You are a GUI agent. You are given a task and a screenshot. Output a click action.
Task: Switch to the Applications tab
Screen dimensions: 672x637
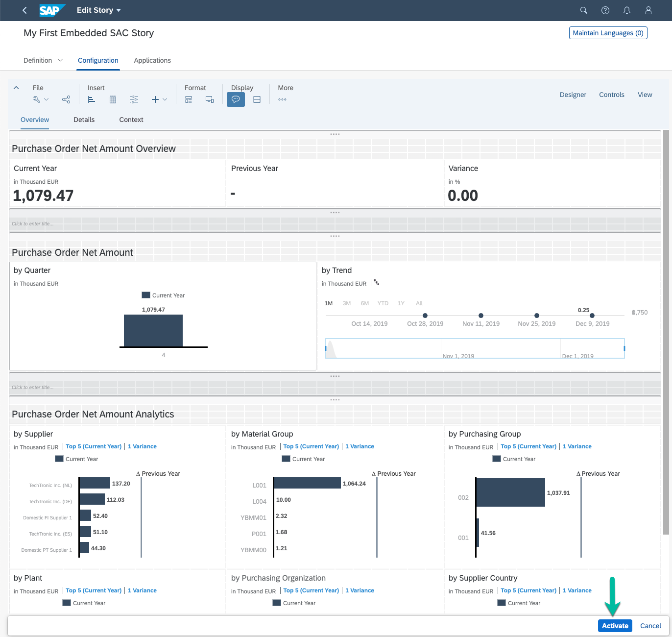point(152,60)
